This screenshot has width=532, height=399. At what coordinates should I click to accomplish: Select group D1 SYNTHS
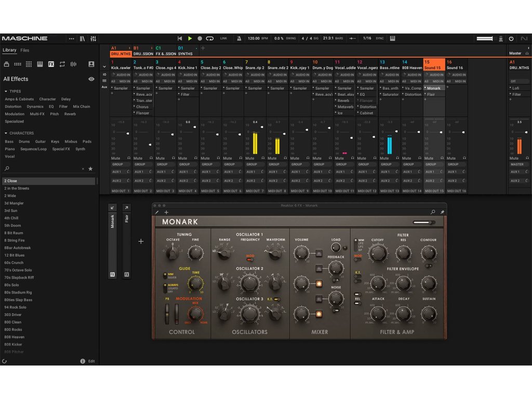click(x=188, y=51)
